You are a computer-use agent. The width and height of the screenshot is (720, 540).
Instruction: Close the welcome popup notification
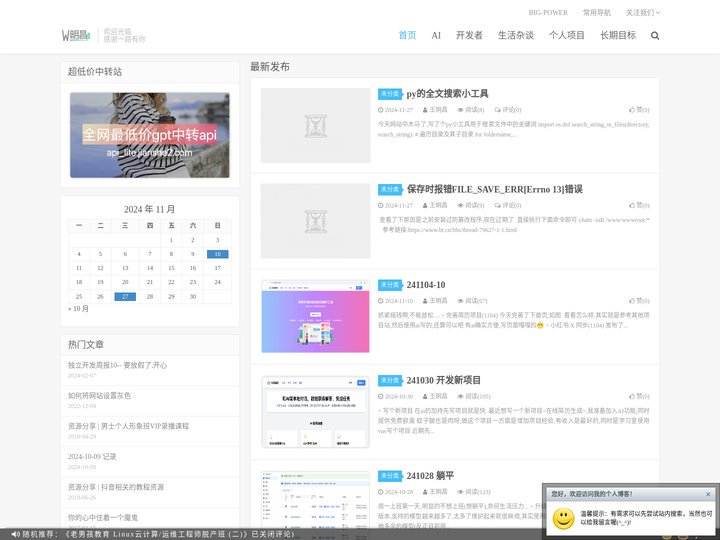coord(708,494)
